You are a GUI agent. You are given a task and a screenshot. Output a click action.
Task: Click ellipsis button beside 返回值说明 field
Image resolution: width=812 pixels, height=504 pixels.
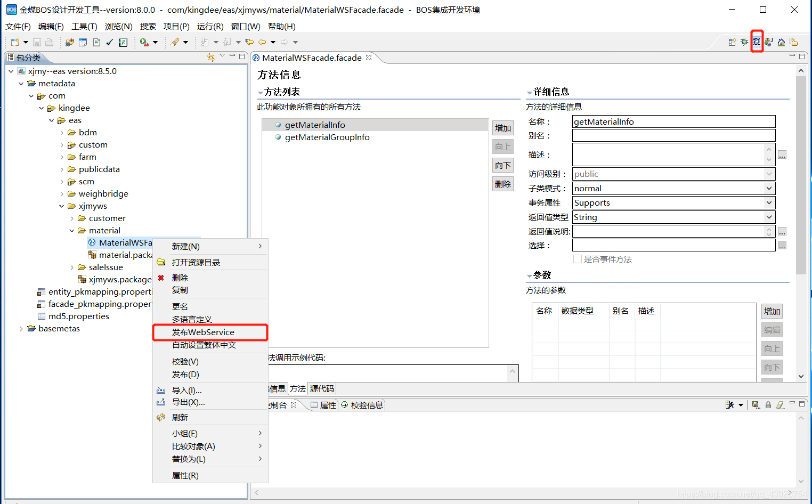[782, 232]
